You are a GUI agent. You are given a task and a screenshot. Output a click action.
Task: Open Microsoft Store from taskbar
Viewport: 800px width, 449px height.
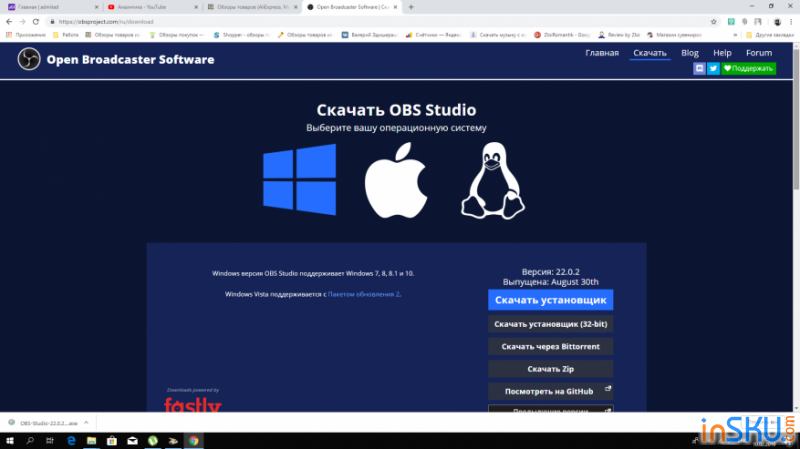pos(112,440)
